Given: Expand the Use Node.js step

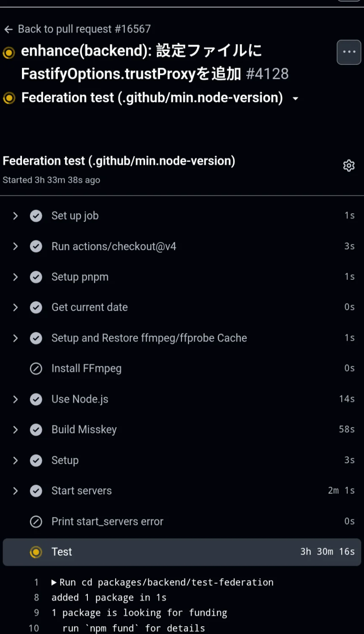Looking at the screenshot, I should 16,399.
